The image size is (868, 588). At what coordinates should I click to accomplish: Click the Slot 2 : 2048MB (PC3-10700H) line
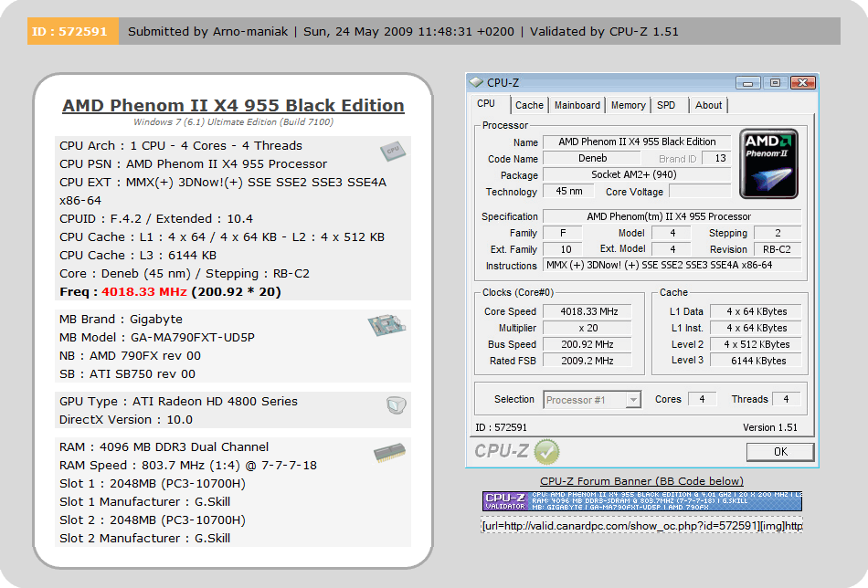point(153,520)
